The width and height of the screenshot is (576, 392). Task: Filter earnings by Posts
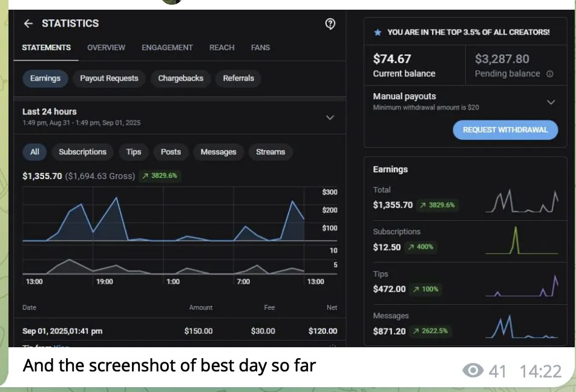[x=171, y=152]
